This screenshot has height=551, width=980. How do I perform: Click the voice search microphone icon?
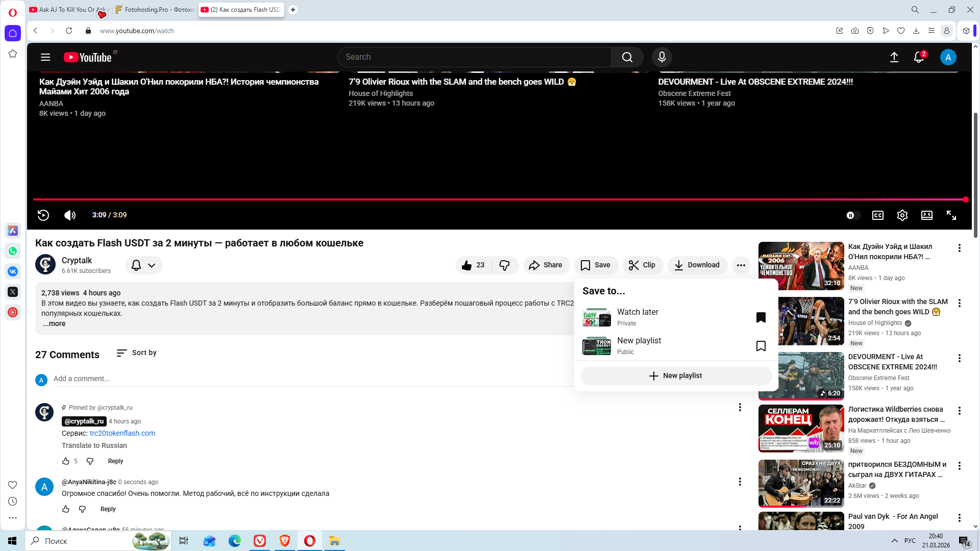(661, 57)
